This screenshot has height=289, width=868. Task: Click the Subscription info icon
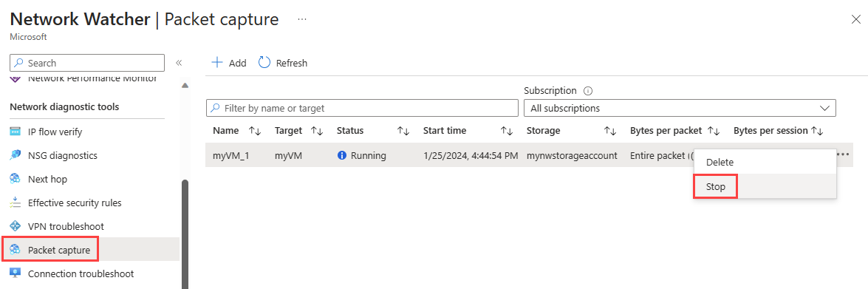coord(588,90)
